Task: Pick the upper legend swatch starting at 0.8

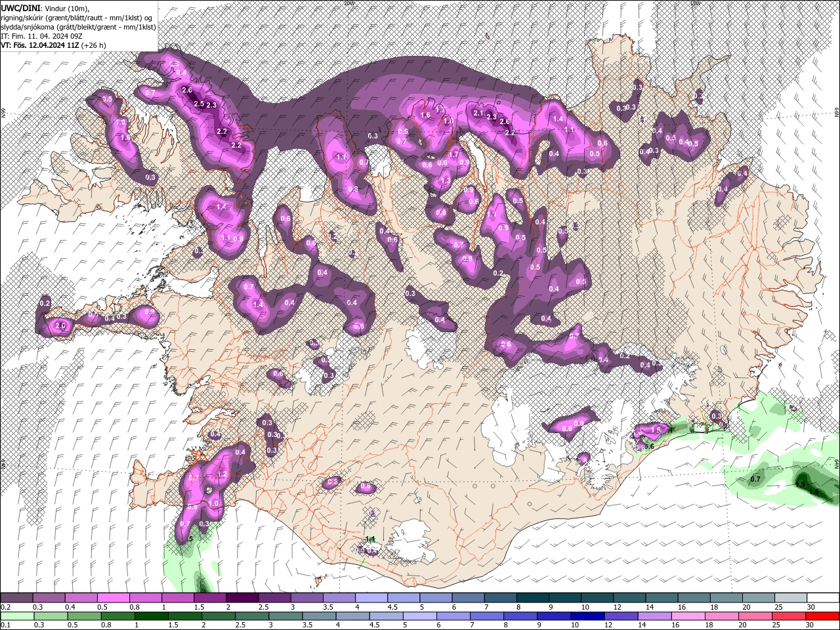Action: [145, 598]
